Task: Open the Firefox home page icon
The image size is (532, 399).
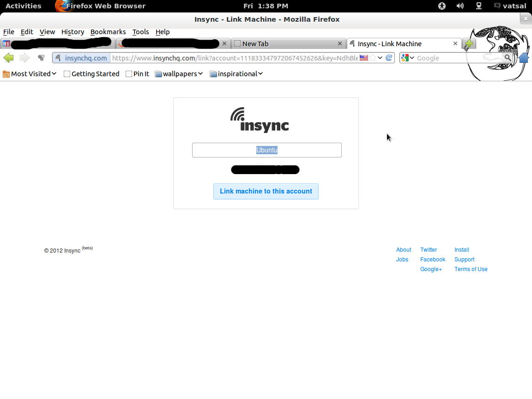Action: coord(524,58)
